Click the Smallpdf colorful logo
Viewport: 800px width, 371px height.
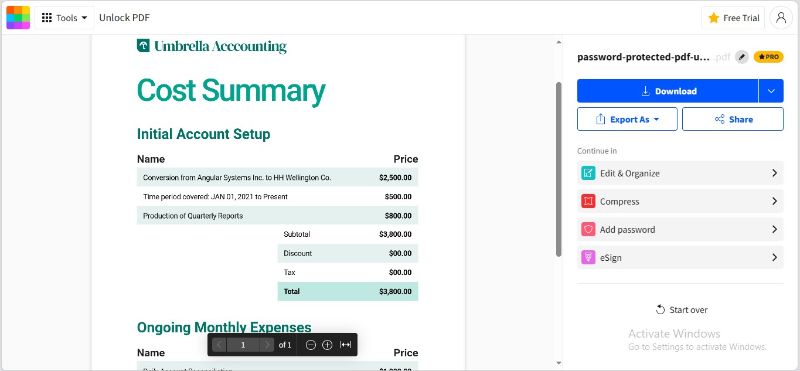point(18,17)
